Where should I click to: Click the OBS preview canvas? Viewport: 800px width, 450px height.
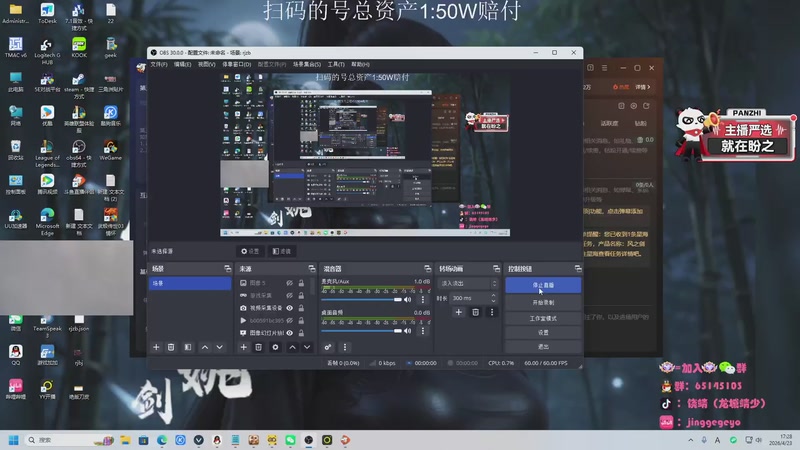tap(365, 154)
